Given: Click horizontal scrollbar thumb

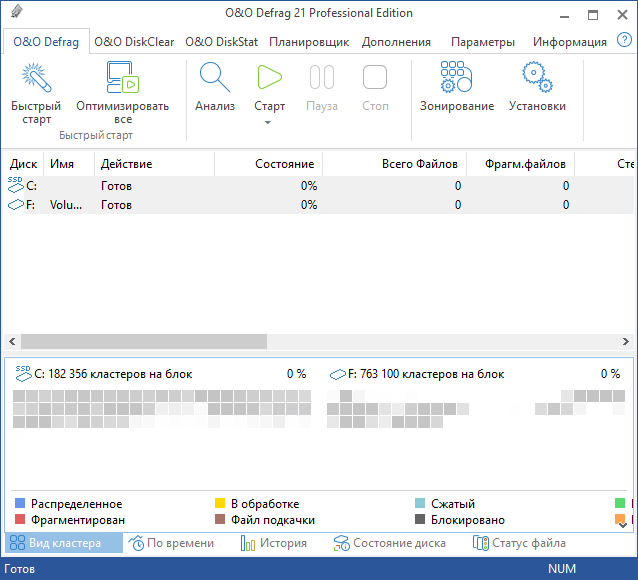Looking at the screenshot, I should click(144, 341).
